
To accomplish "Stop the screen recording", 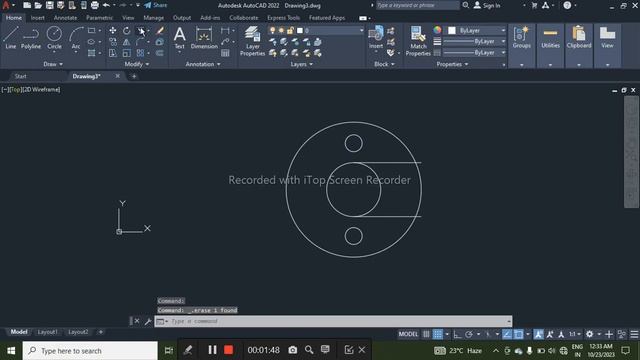I will click(x=229, y=350).
